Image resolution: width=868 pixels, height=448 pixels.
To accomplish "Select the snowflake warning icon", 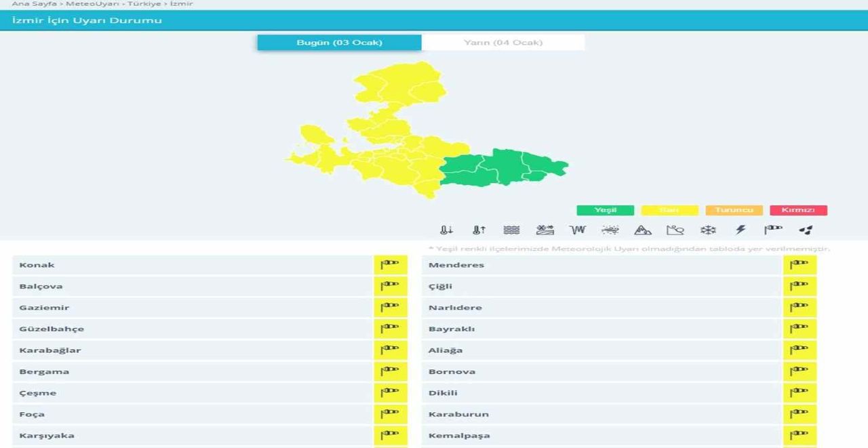I will pos(708,230).
